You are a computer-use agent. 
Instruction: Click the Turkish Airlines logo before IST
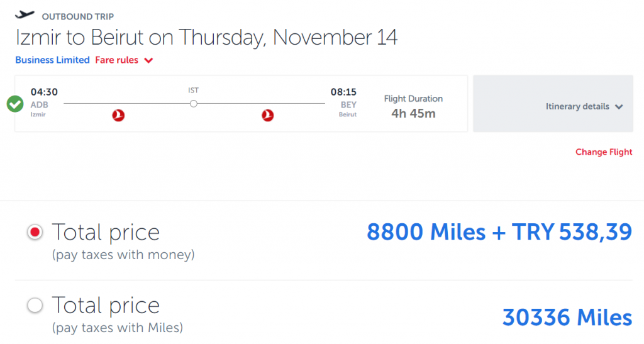[118, 115]
